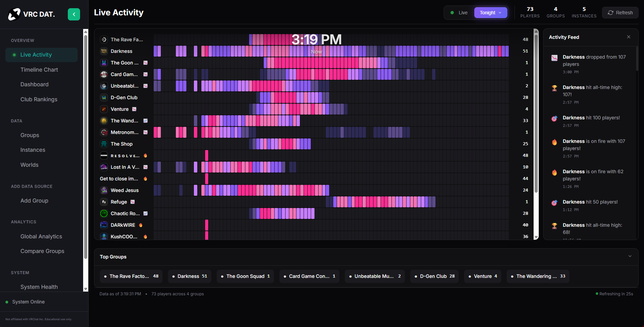Click the Weed Jesus avatar icon
Viewport: 644px width, 327px height.
pyautogui.click(x=104, y=190)
